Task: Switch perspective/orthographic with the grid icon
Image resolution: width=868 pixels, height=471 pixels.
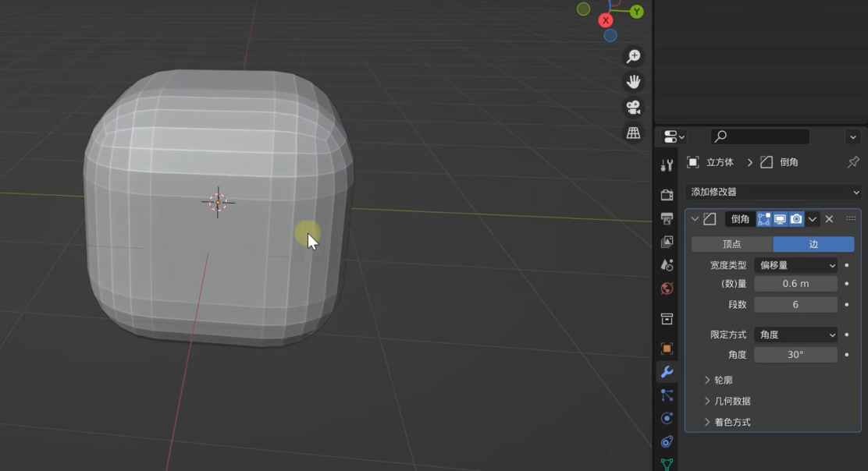Action: pyautogui.click(x=633, y=133)
